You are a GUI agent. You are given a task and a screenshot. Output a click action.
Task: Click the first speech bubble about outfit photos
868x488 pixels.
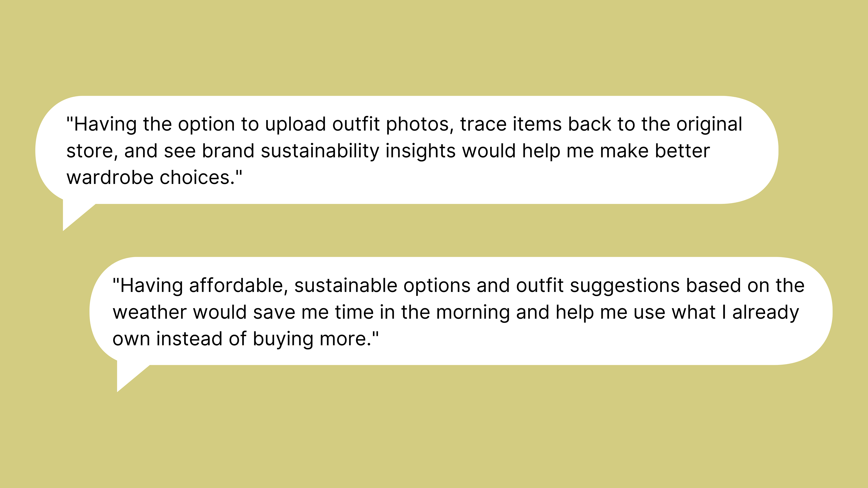(x=407, y=150)
